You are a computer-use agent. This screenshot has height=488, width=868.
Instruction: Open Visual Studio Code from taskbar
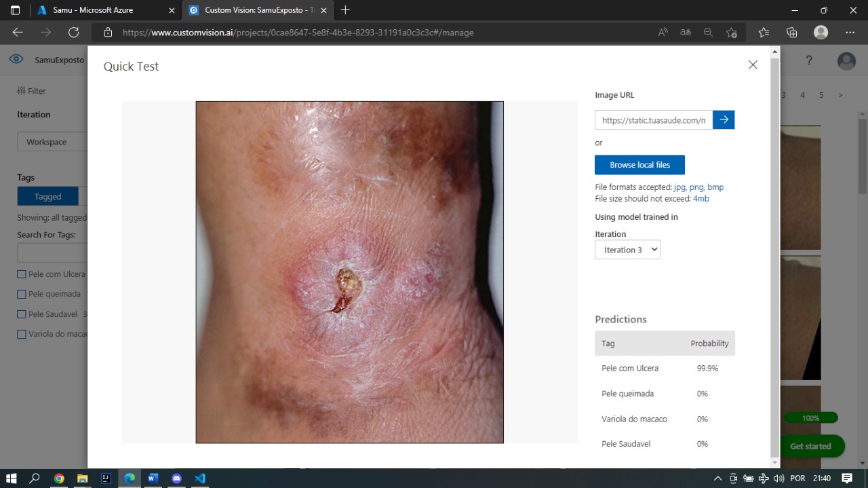point(200,478)
